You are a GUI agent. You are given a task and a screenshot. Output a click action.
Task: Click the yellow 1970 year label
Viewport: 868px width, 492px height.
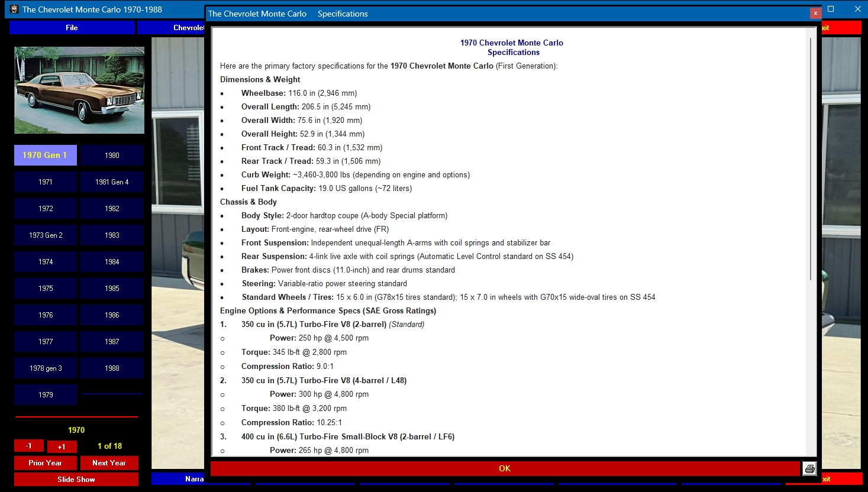[x=76, y=430]
